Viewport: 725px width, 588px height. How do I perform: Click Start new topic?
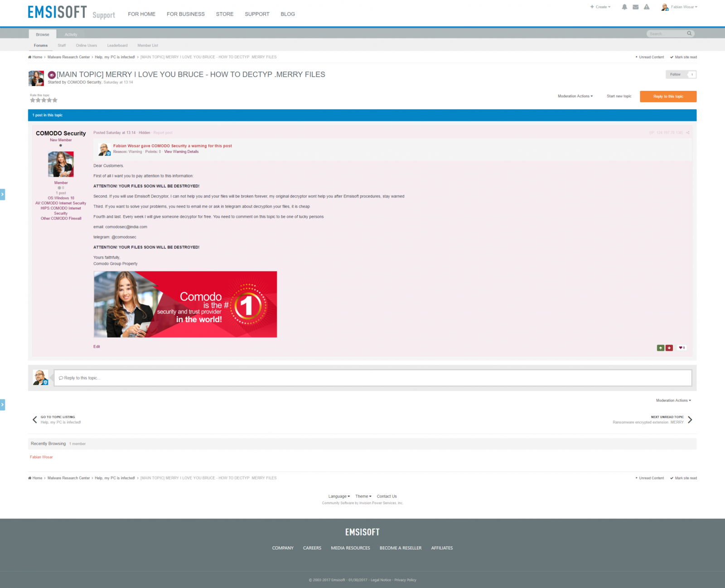pos(619,96)
